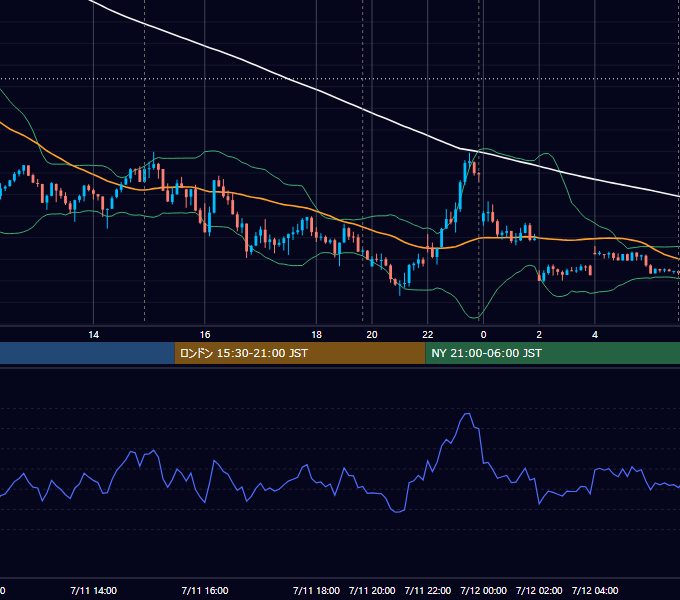Image resolution: width=680 pixels, height=600 pixels.
Task: Click the 14 hour axis label
Action: click(x=94, y=335)
